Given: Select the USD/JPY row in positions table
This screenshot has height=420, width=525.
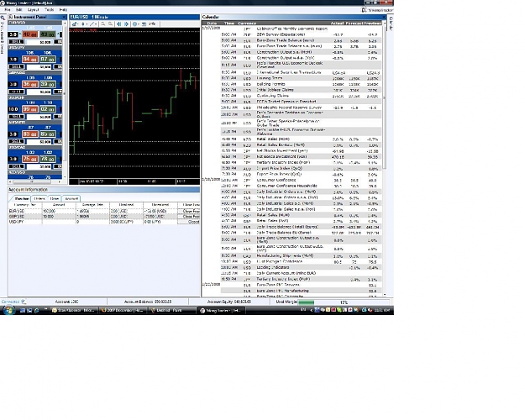Looking at the screenshot, I should point(104,222).
